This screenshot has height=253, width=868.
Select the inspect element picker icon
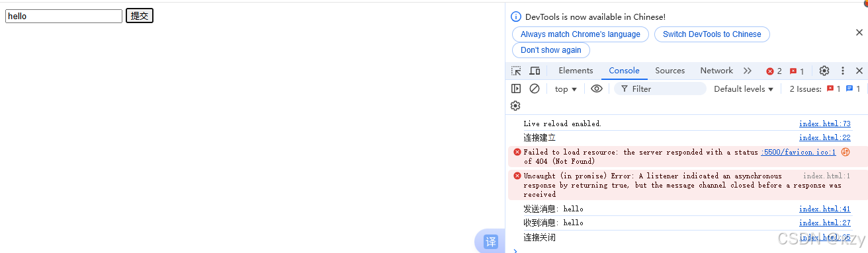tap(516, 71)
